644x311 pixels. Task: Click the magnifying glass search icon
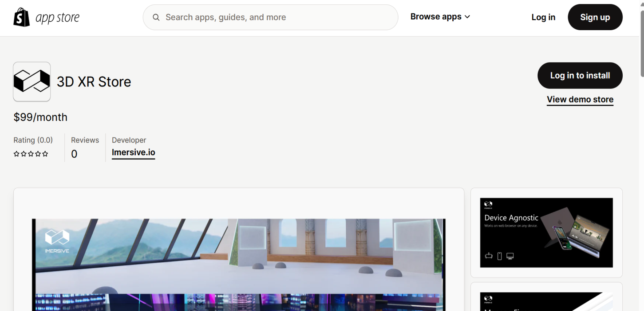[x=156, y=17]
